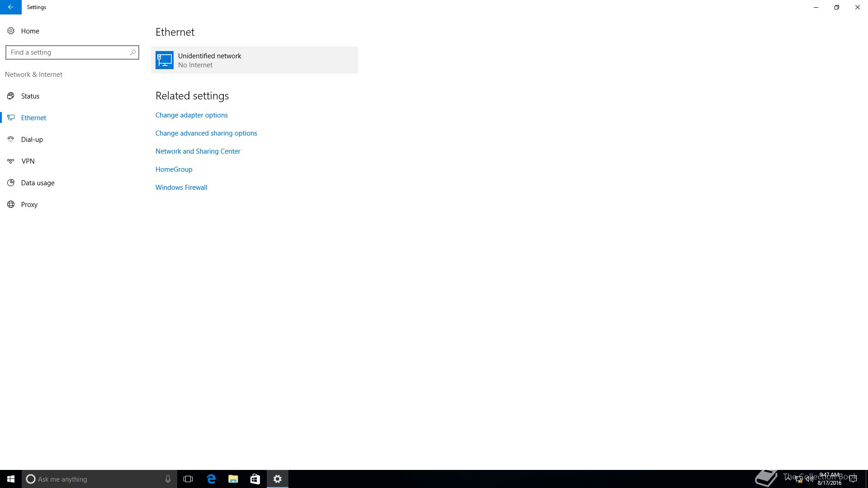Select the Ethernet sidebar item

[33, 118]
